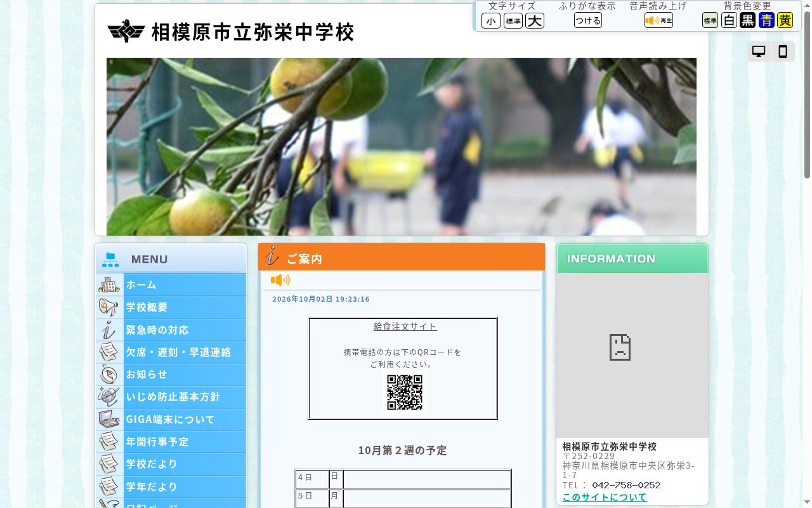Open このサイトについて link
Viewport: 812px width, 508px height.
click(605, 497)
